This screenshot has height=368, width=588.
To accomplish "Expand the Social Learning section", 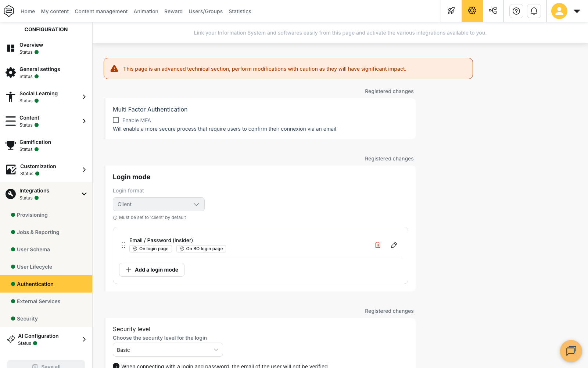I will coord(84,97).
